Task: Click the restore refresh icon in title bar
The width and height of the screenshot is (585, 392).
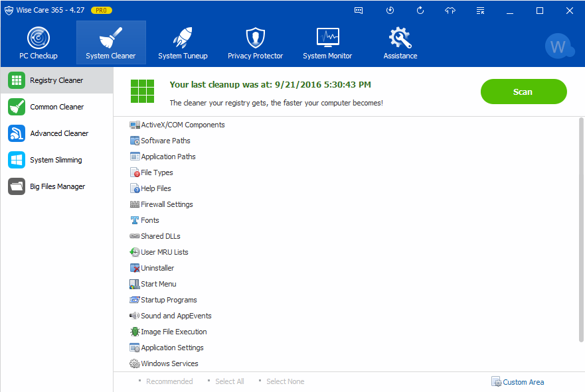Action: click(420, 11)
